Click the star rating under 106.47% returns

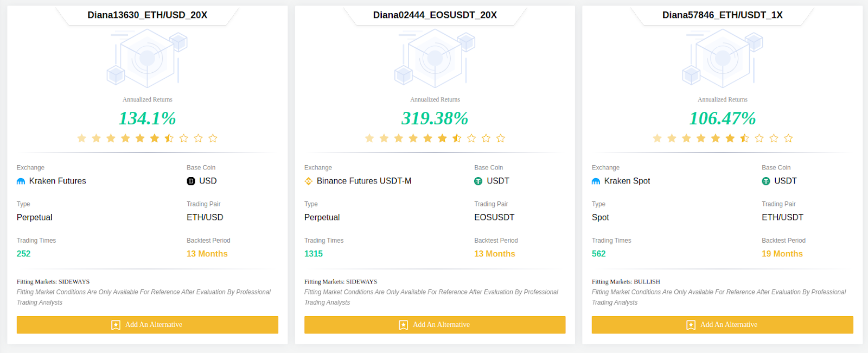pyautogui.click(x=723, y=138)
